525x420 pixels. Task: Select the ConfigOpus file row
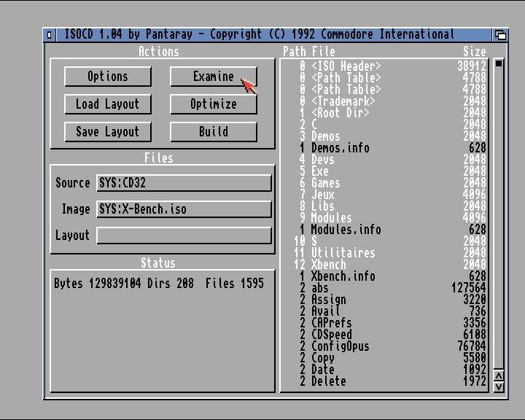point(384,346)
